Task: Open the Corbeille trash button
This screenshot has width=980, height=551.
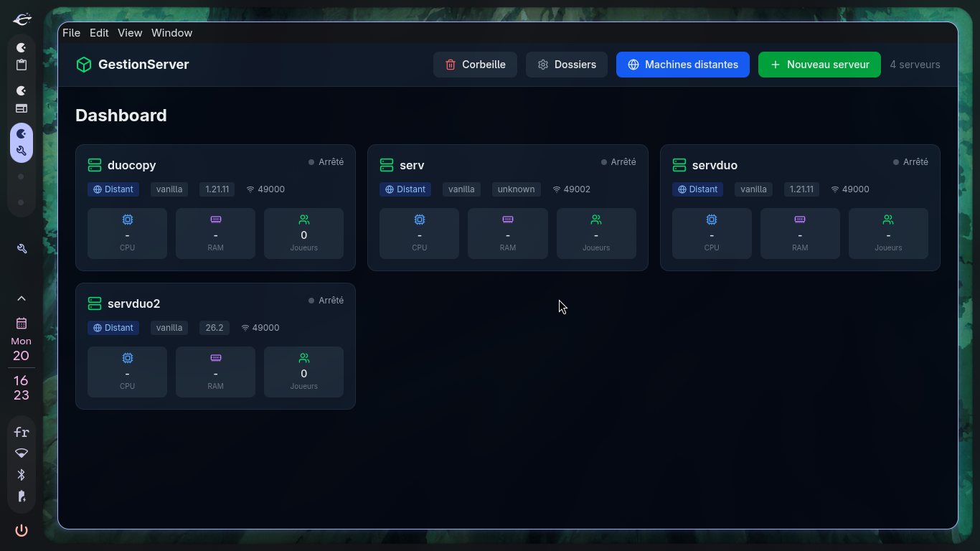Action: coord(475,65)
